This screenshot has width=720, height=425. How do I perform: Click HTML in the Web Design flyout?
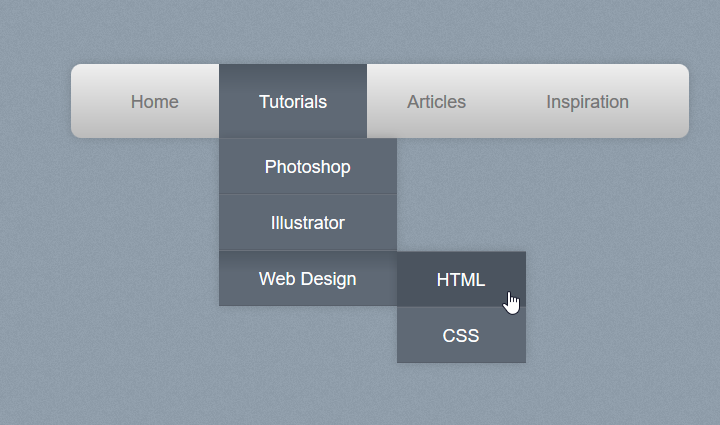coord(461,280)
